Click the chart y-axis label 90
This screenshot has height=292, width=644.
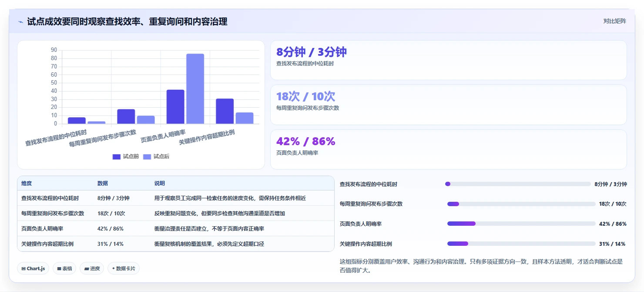point(54,50)
